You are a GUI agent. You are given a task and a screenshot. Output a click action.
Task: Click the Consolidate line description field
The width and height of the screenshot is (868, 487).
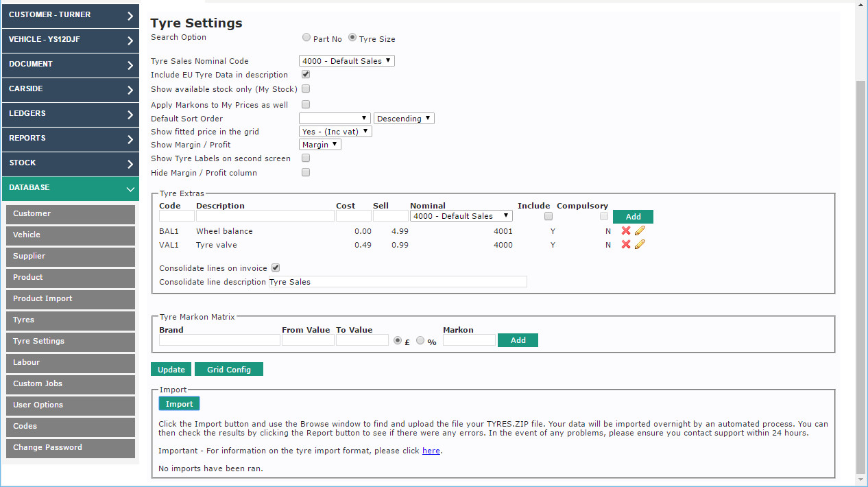coord(398,282)
